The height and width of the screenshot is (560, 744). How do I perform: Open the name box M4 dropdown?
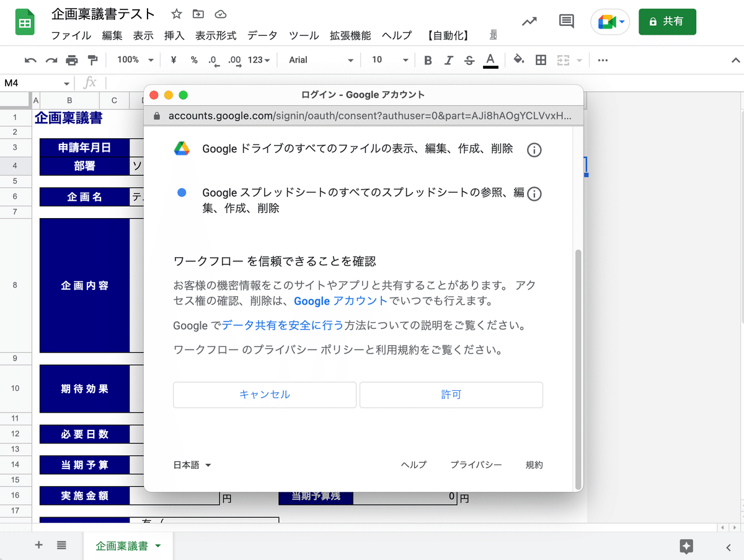(67, 83)
